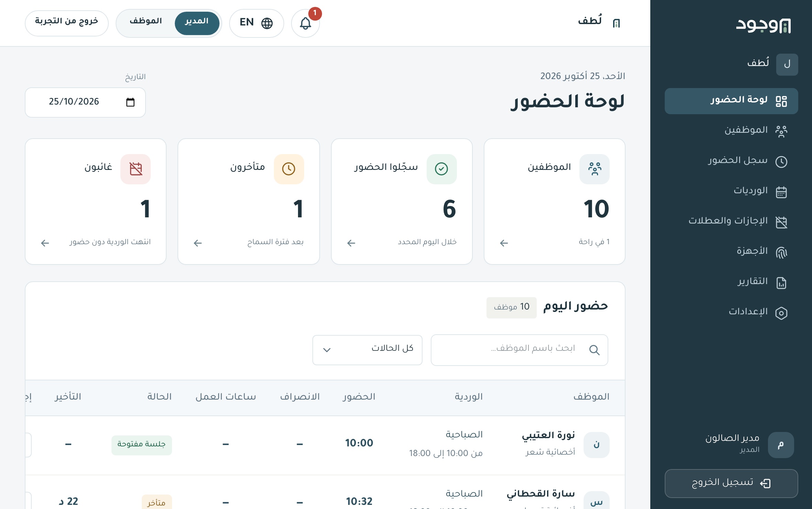Click the date field 25/10/2026
Viewport: 812px width, 509px height.
point(85,102)
